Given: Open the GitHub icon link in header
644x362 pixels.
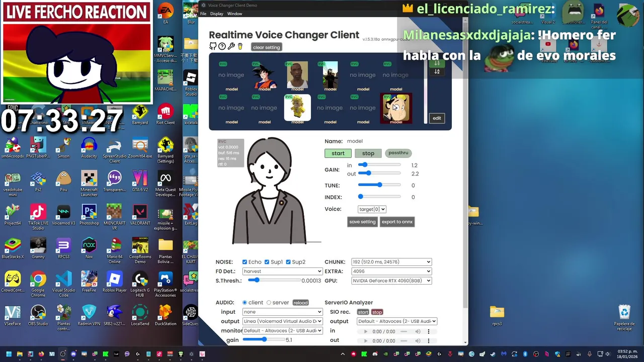Looking at the screenshot, I should coord(213,46).
